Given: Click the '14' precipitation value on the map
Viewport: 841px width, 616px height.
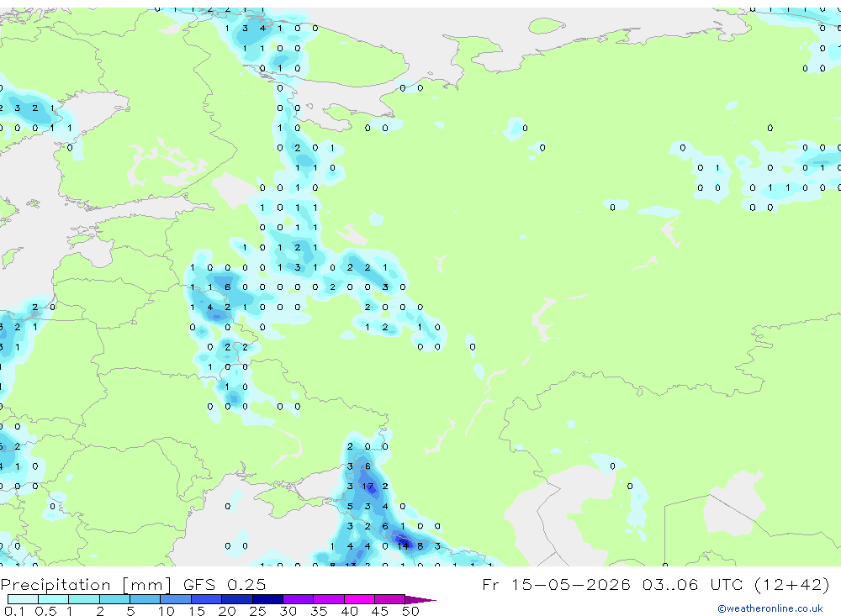Looking at the screenshot, I should click(403, 545).
